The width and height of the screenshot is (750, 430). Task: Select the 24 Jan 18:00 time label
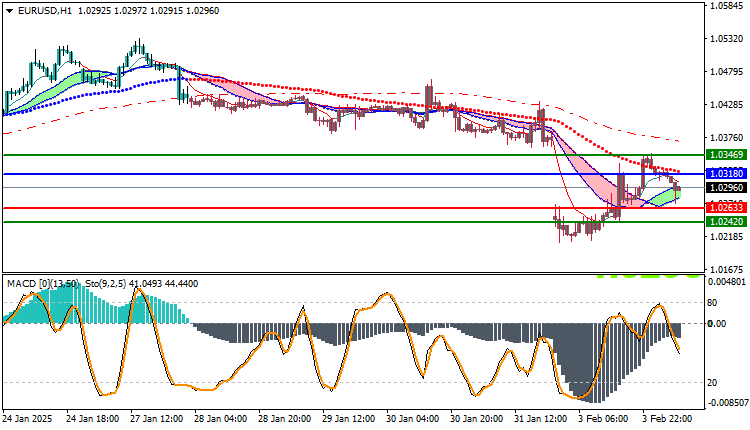(x=93, y=419)
